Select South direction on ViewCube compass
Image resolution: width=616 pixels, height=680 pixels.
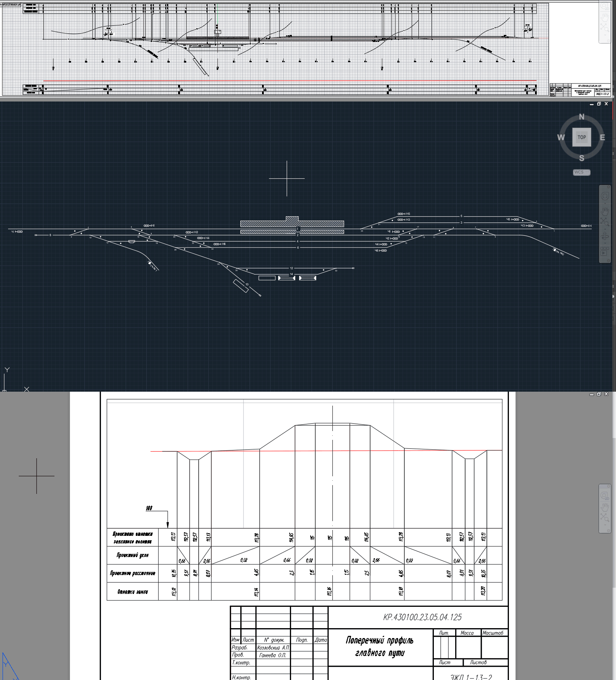click(581, 158)
